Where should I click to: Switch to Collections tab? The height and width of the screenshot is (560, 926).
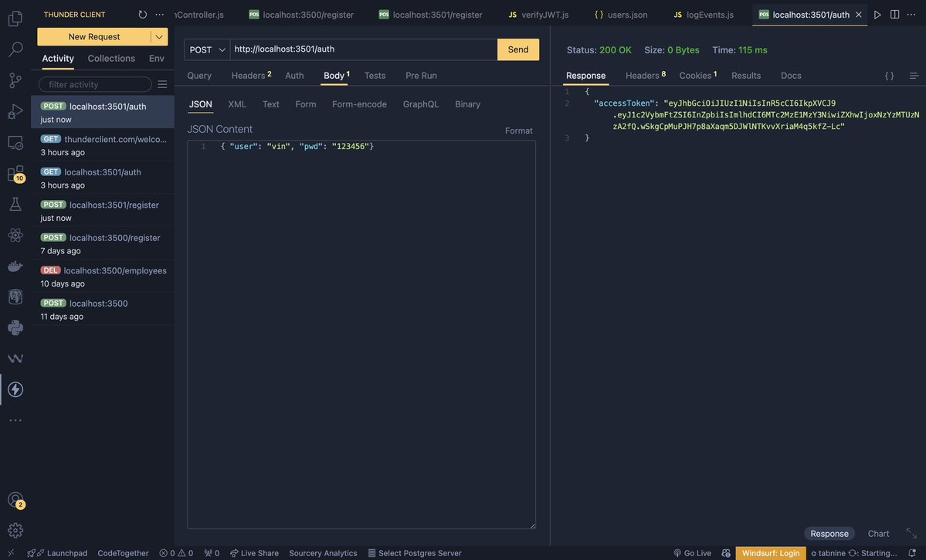111,59
